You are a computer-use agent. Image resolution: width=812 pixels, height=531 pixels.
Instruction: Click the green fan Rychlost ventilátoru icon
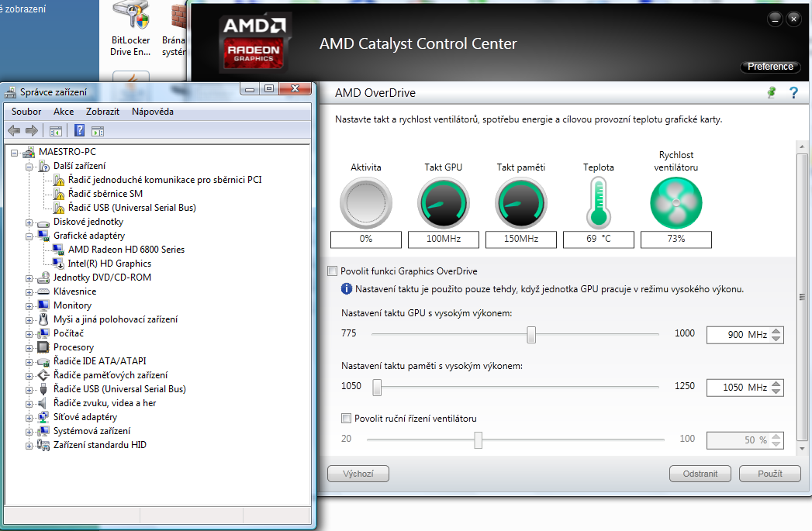[x=676, y=203]
